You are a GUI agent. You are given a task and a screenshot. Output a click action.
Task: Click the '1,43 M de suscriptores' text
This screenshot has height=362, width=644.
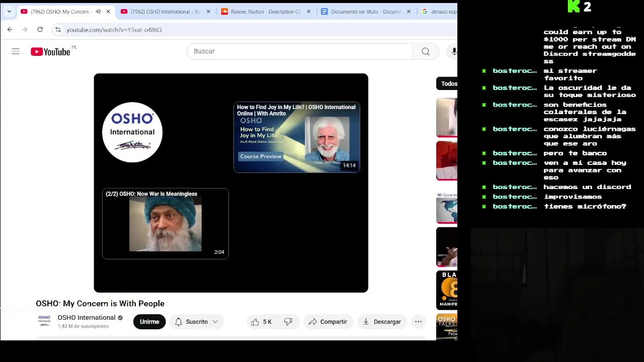[83, 326]
